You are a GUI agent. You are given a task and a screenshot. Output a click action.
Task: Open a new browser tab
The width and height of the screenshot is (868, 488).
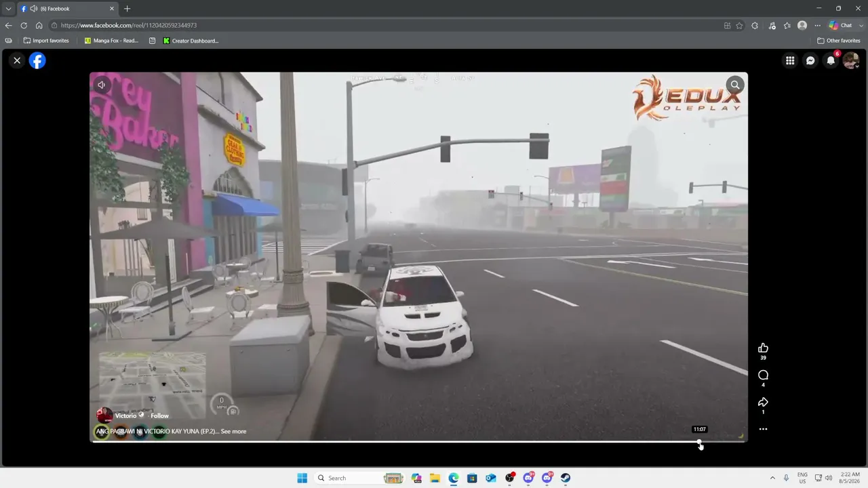point(127,8)
